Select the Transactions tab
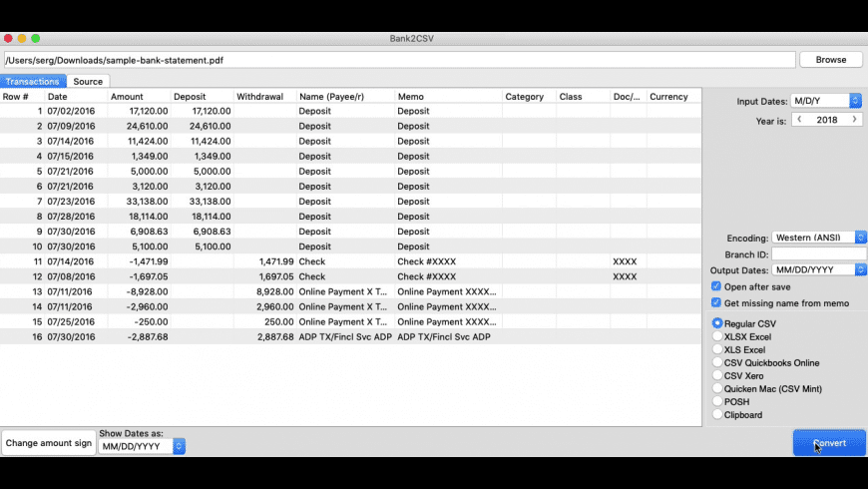Viewport: 868px width, 489px height. (33, 82)
